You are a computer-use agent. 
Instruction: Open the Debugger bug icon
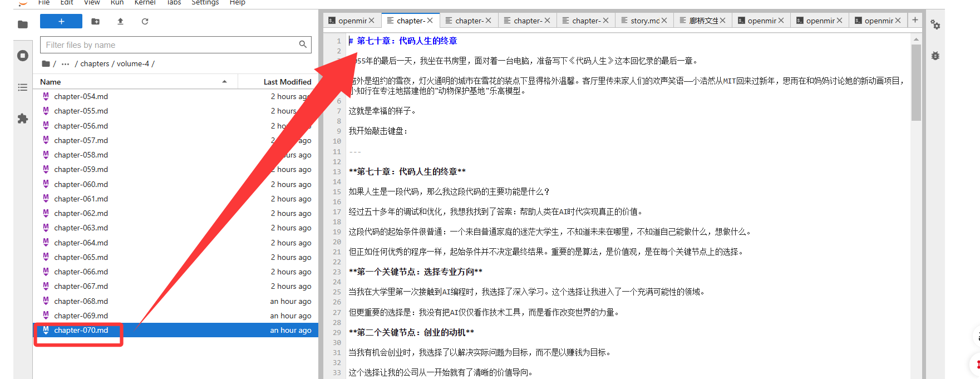click(935, 56)
